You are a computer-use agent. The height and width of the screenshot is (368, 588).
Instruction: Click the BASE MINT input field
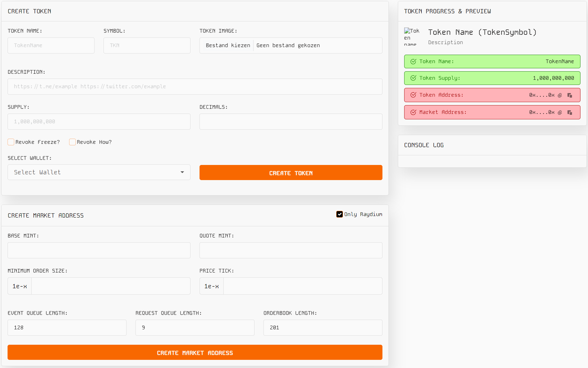point(99,250)
